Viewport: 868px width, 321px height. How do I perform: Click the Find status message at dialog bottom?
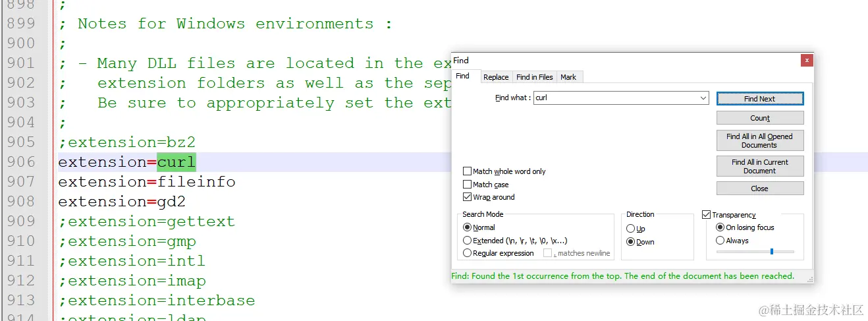[623, 276]
